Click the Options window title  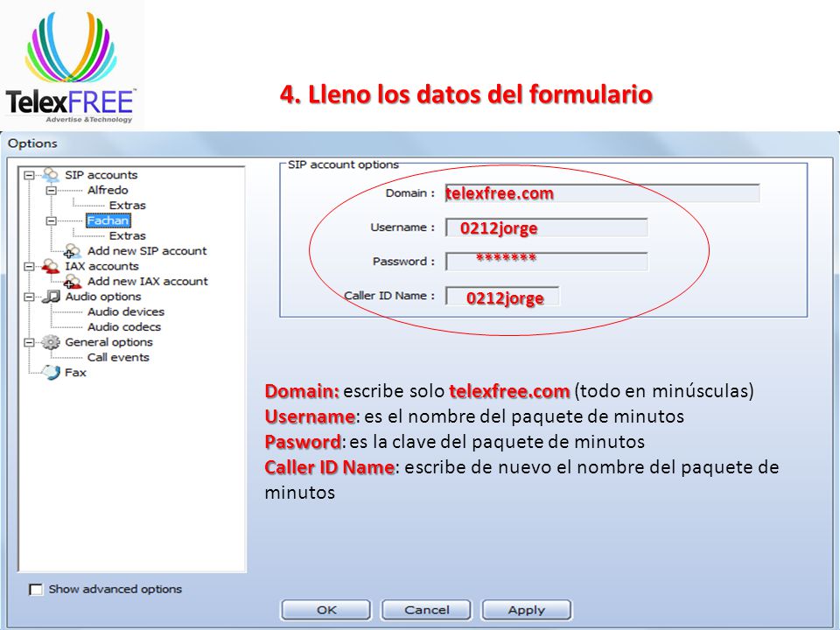(x=32, y=143)
